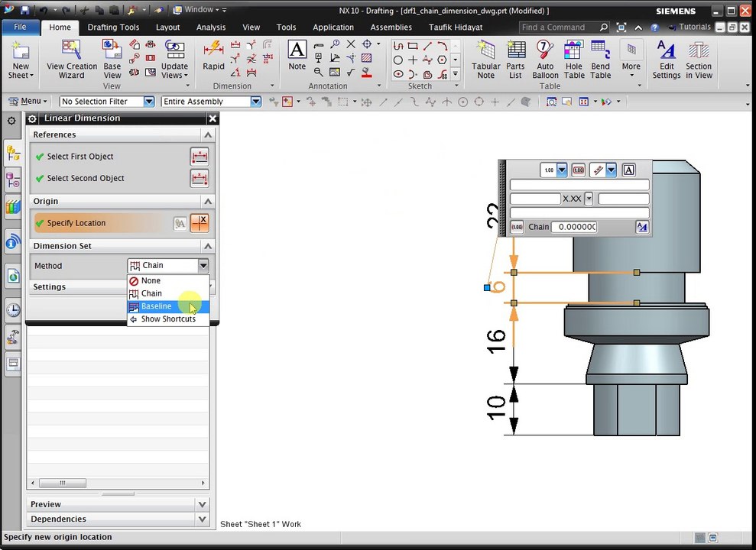Viewport: 756px width, 550px height.
Task: Click the circle sketch tool
Action: (x=397, y=60)
